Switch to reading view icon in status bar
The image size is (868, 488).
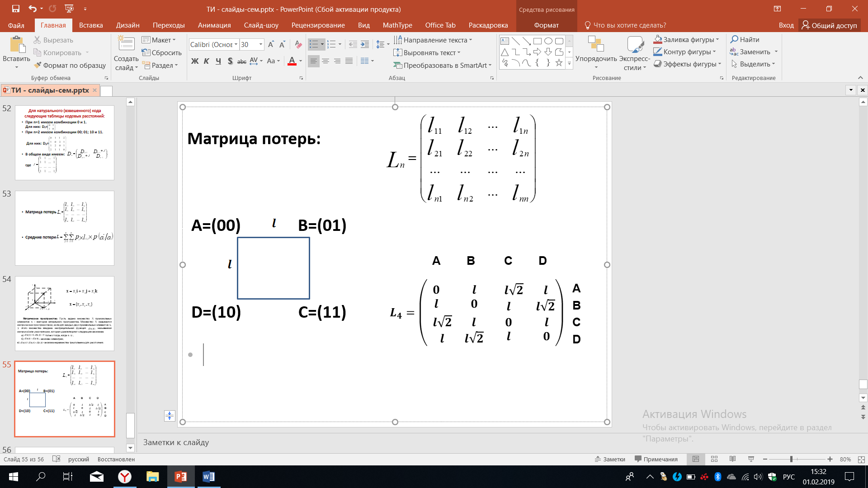[733, 459]
